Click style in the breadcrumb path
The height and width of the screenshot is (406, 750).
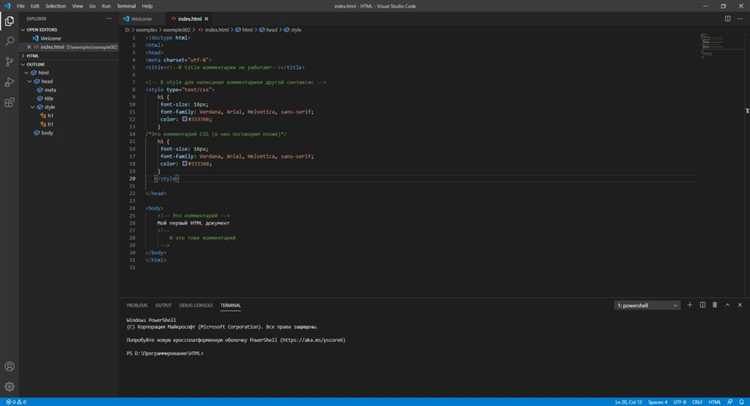[296, 30]
